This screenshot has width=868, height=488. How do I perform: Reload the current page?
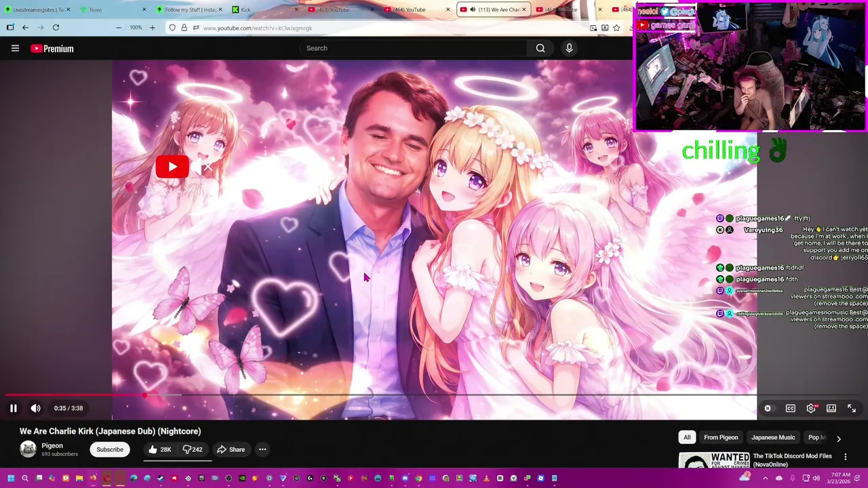click(56, 28)
